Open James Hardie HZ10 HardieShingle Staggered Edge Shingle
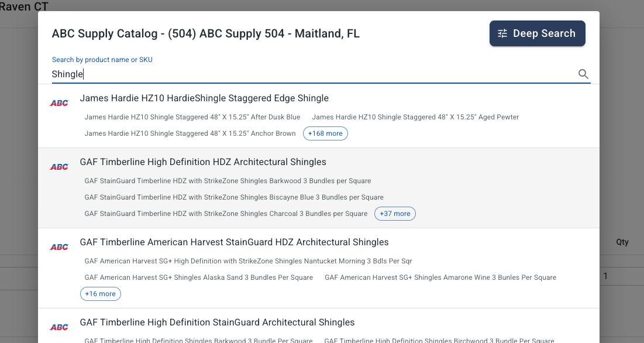 click(204, 98)
